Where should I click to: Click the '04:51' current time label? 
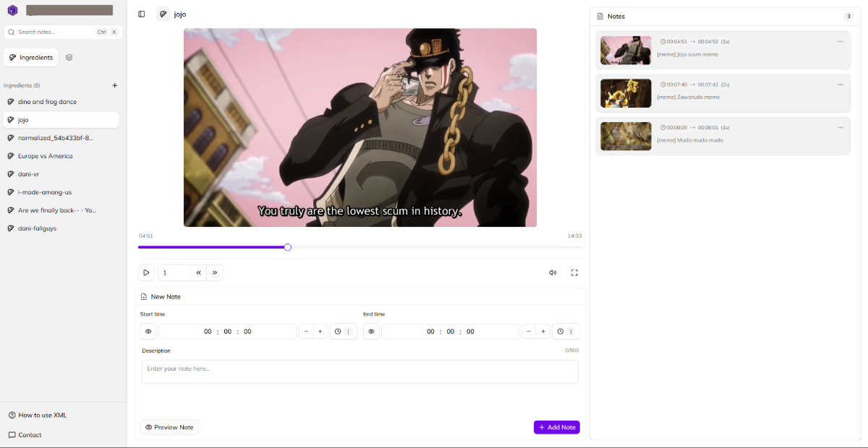pos(146,236)
